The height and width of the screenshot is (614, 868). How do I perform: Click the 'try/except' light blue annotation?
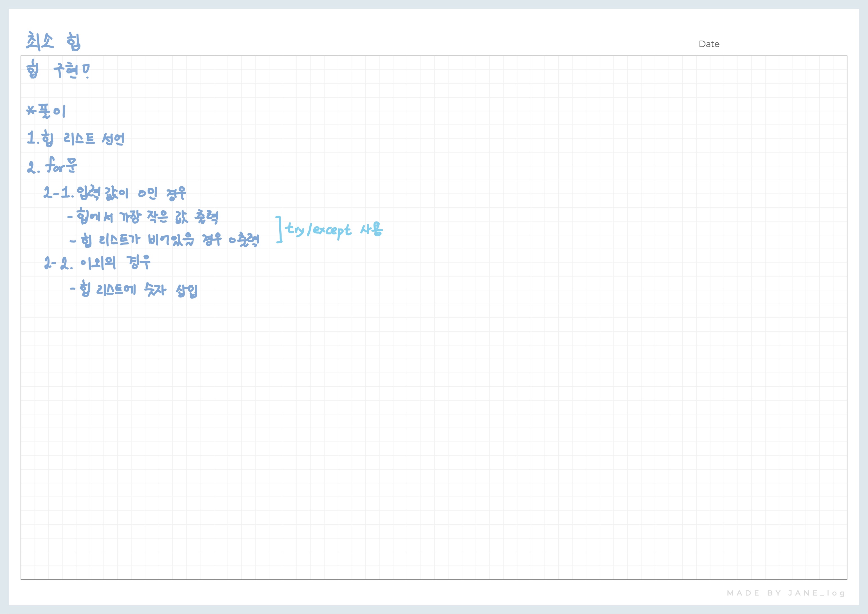[x=318, y=230]
